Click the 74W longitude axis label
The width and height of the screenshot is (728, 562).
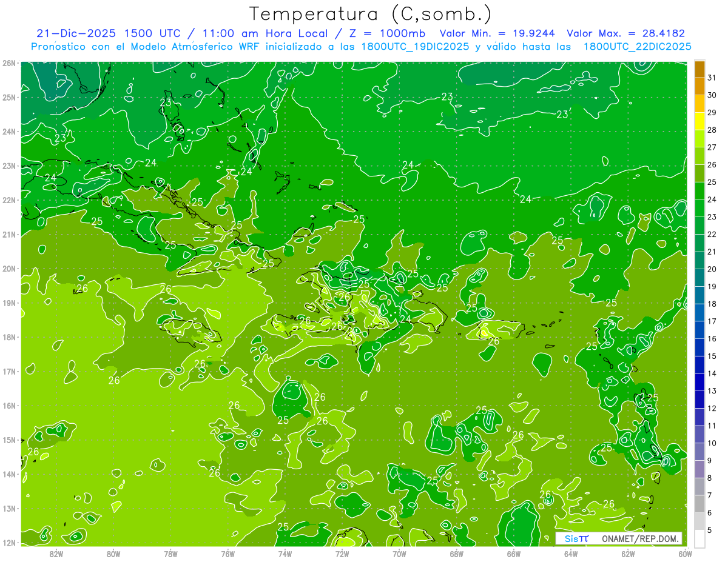tap(285, 554)
